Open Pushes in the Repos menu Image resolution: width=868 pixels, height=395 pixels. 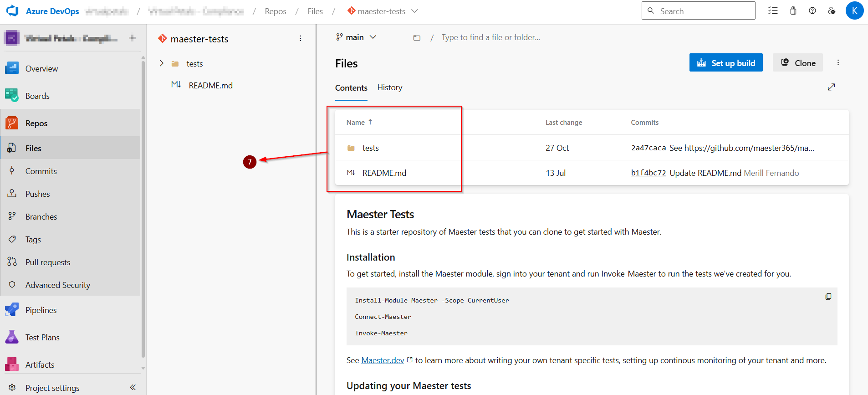[71, 194]
